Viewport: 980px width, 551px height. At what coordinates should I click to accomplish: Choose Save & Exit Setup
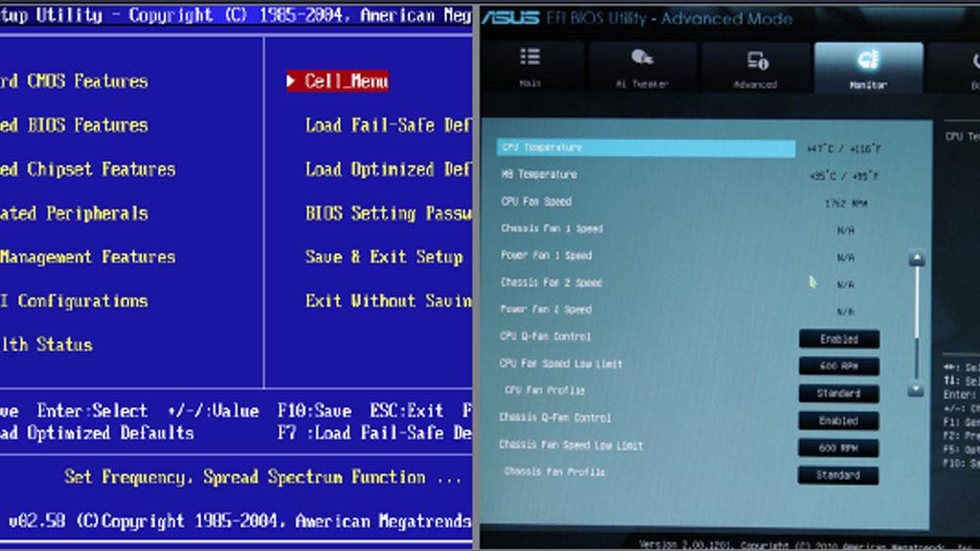click(x=384, y=257)
